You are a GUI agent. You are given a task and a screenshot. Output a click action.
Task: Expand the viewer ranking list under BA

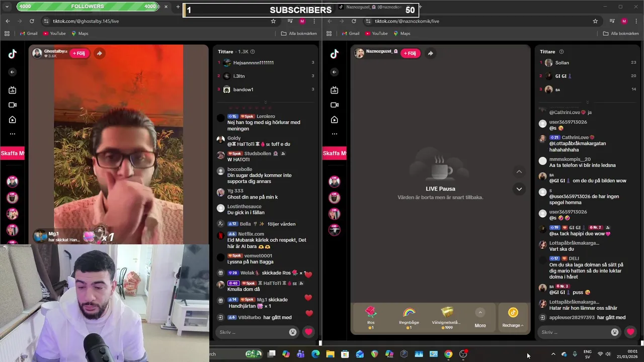pyautogui.click(x=587, y=102)
